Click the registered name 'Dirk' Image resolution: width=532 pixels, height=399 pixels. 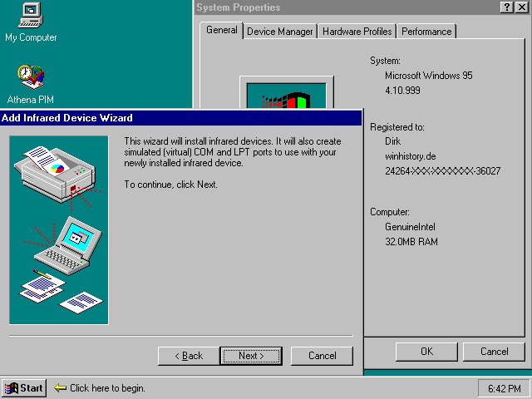click(392, 141)
